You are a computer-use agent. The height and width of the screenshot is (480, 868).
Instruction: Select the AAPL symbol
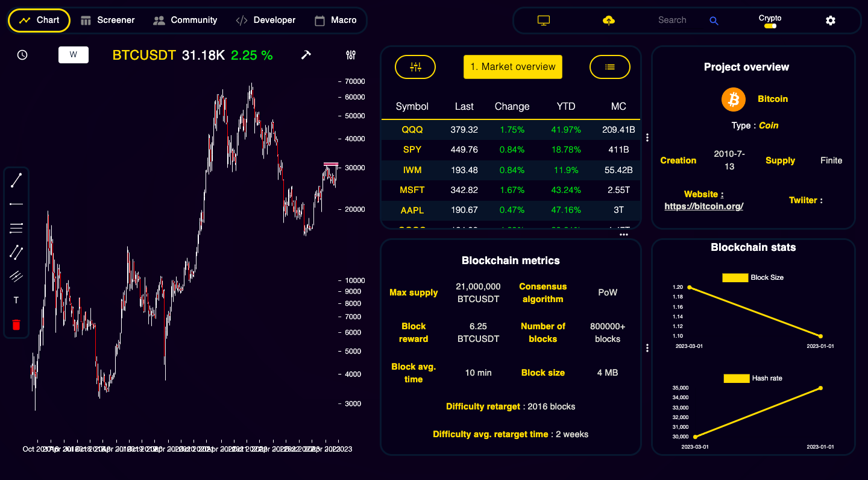(412, 210)
